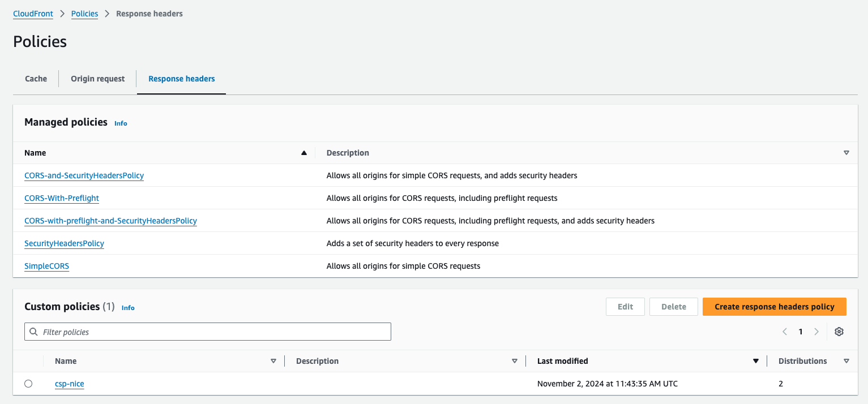This screenshot has height=404, width=868.
Task: Click Create response headers policy button
Action: tap(774, 307)
